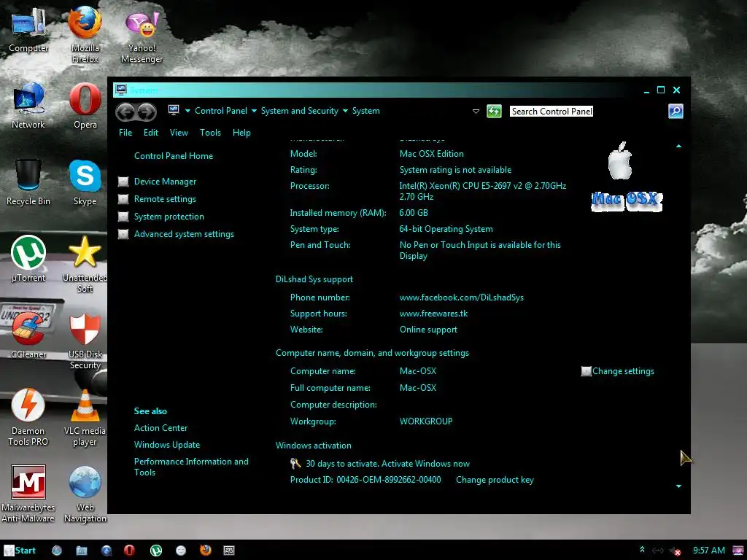Open Action Center under See also

coord(160,428)
